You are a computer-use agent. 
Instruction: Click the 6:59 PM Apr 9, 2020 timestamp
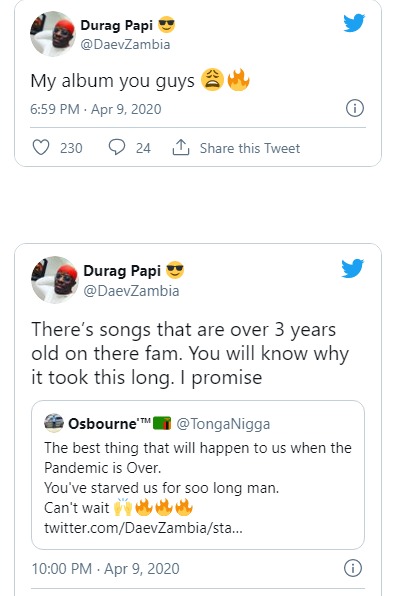[x=96, y=109]
